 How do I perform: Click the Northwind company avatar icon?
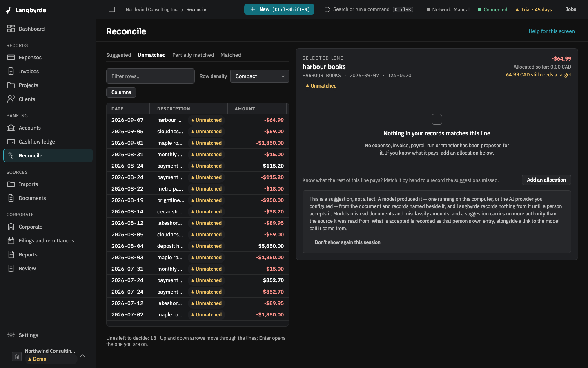[x=17, y=357]
